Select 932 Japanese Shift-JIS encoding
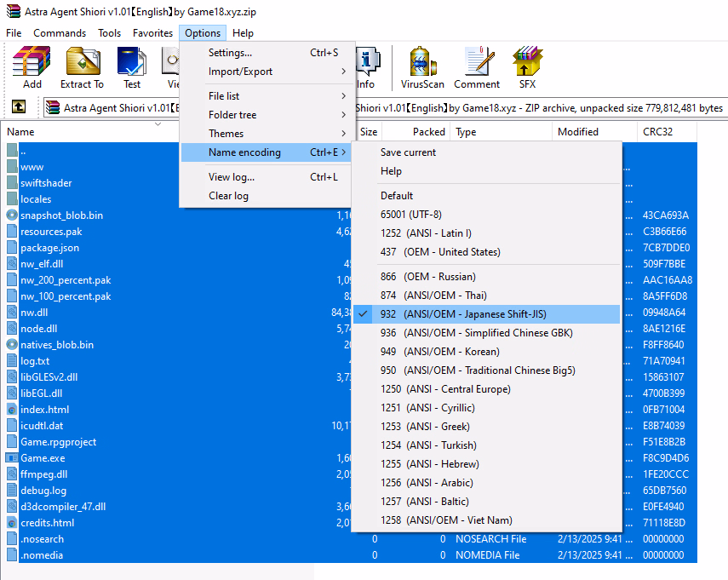Image resolution: width=728 pixels, height=580 pixels. pyautogui.click(x=486, y=314)
